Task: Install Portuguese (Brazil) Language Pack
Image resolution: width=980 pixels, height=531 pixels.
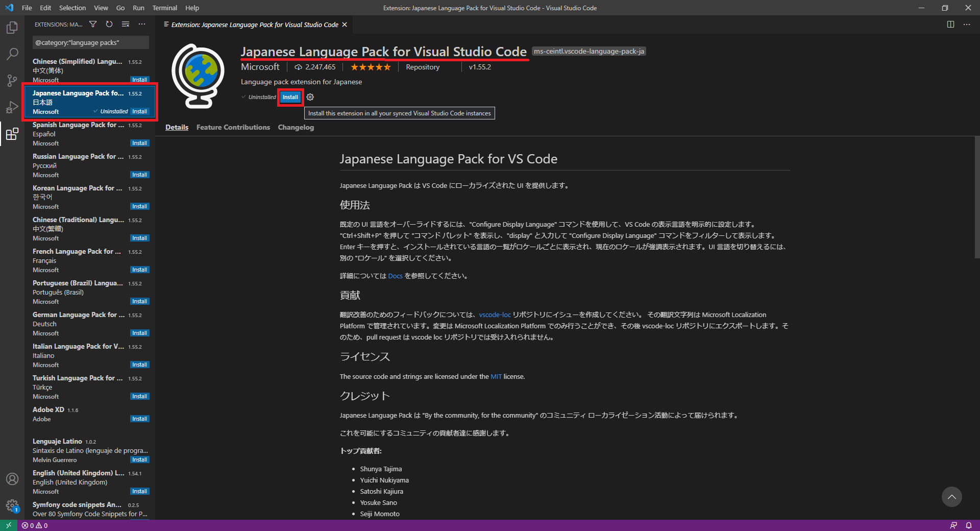Action: pos(139,301)
